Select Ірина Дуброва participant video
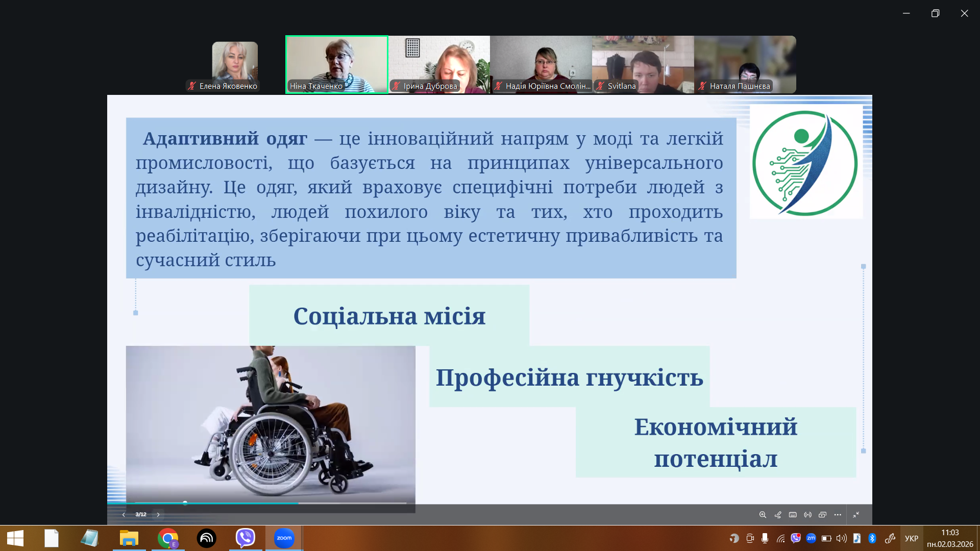The image size is (980, 551). pyautogui.click(x=439, y=64)
